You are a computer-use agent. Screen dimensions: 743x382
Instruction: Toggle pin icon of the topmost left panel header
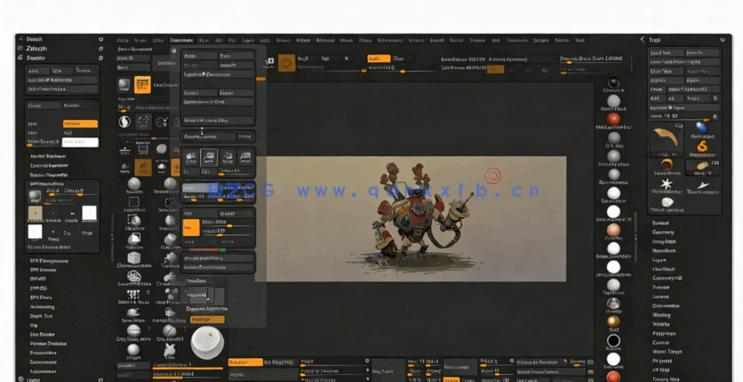tap(100, 39)
